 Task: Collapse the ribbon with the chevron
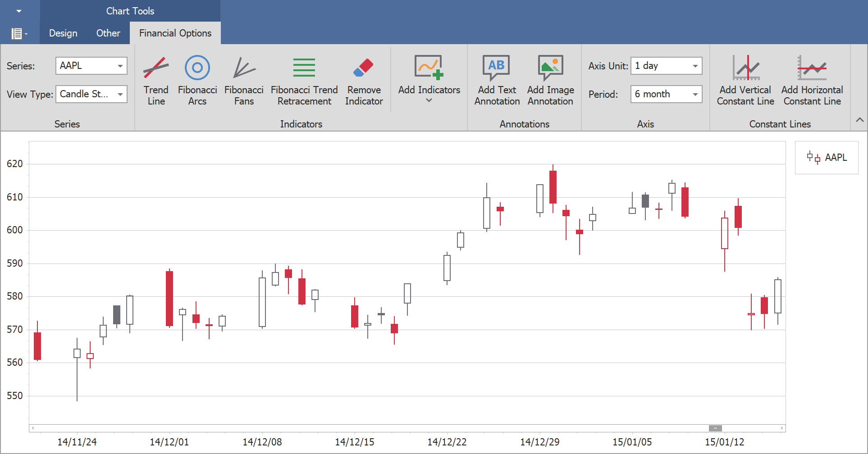[859, 120]
